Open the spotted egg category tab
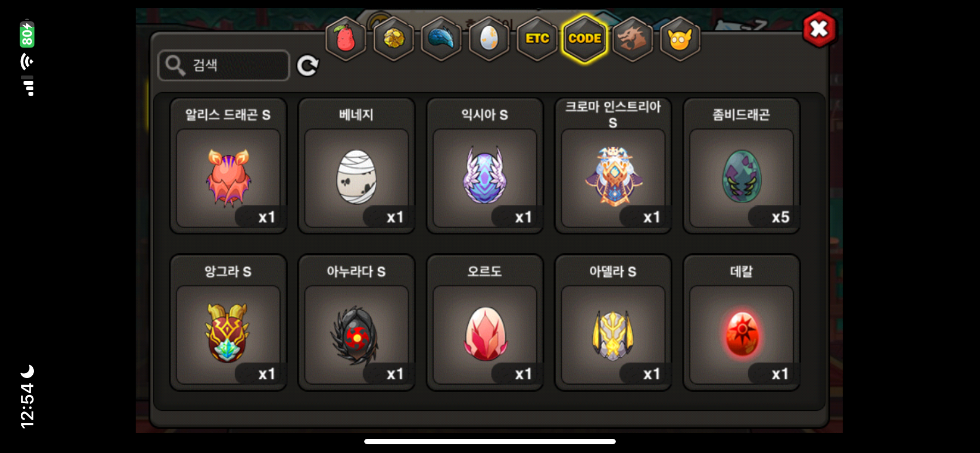Viewport: 980px width, 453px height. (x=489, y=39)
